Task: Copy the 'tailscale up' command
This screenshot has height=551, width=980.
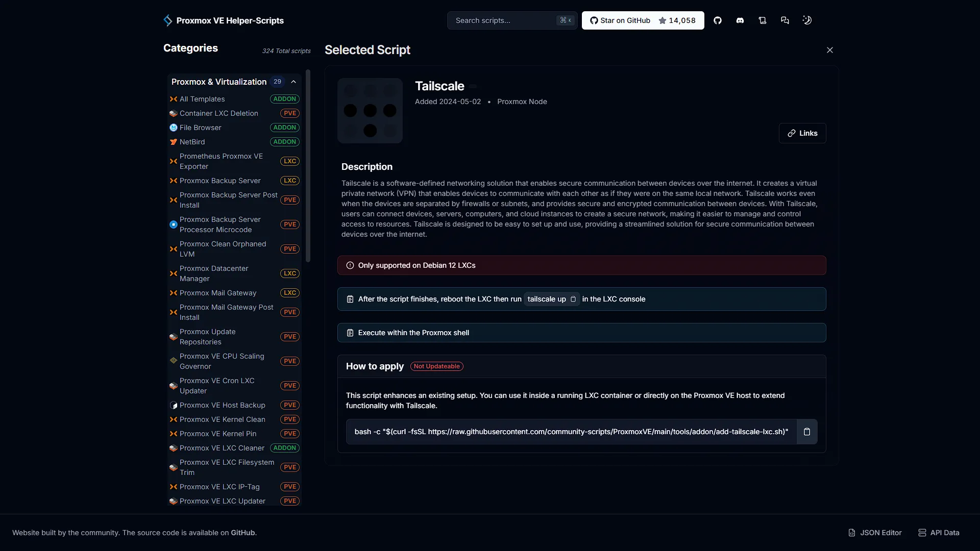Action: [573, 299]
